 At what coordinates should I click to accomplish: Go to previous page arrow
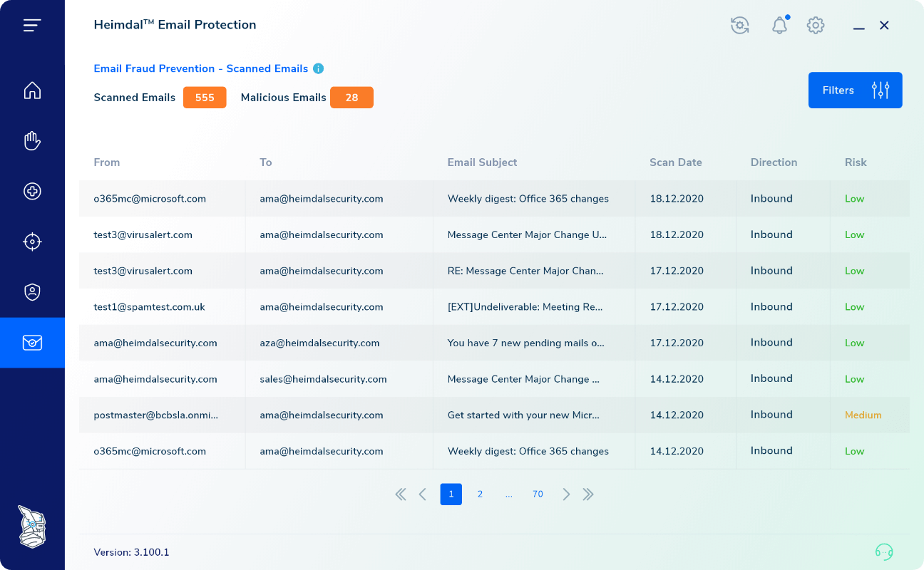point(423,494)
